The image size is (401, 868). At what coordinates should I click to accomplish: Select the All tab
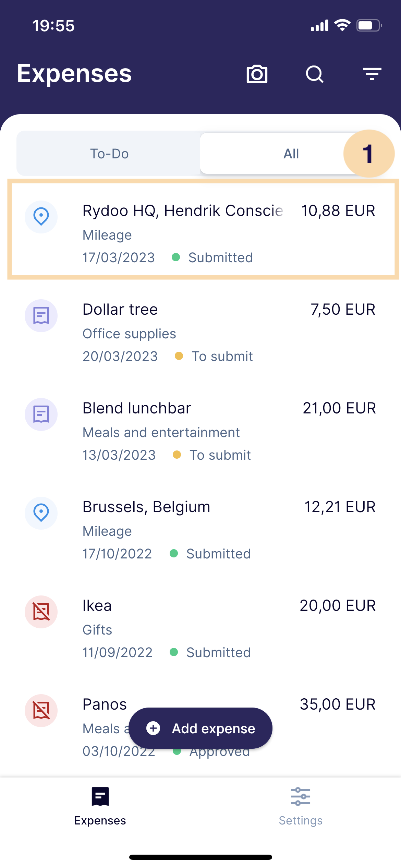tap(291, 154)
